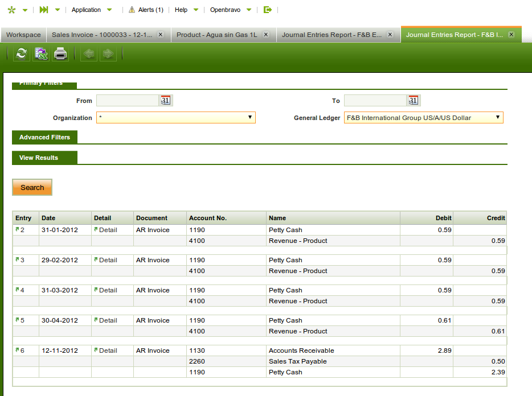Expand the Advanced Filters section

(44, 137)
